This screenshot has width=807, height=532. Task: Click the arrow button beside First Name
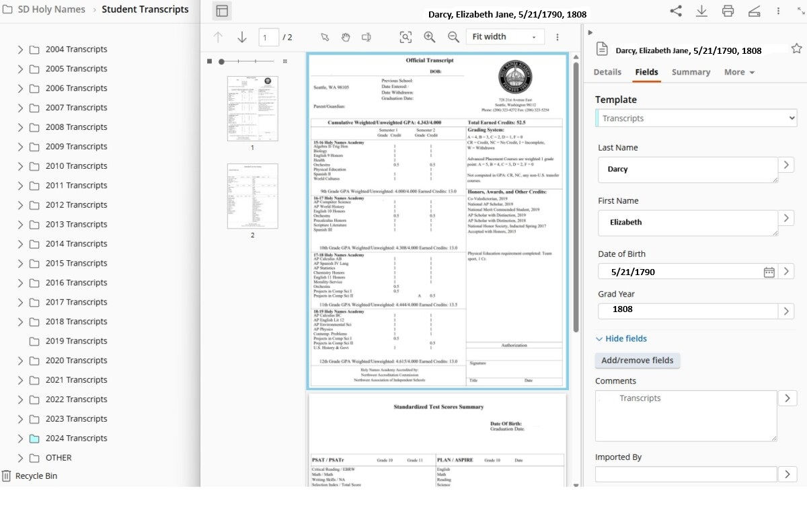click(786, 218)
